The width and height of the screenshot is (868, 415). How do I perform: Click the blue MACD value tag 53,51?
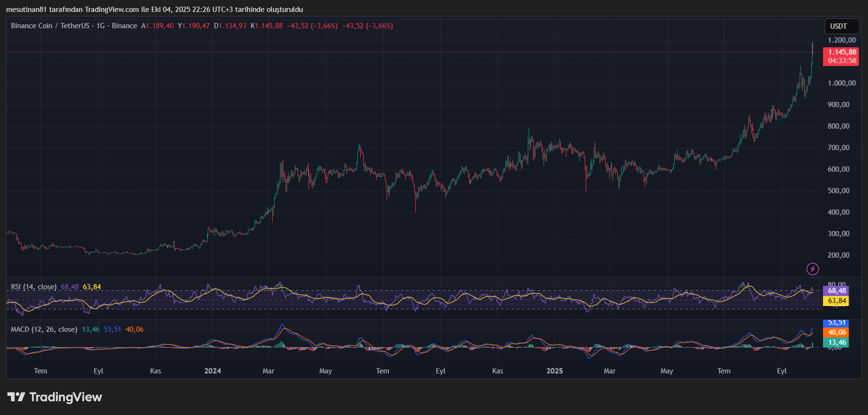click(x=836, y=323)
